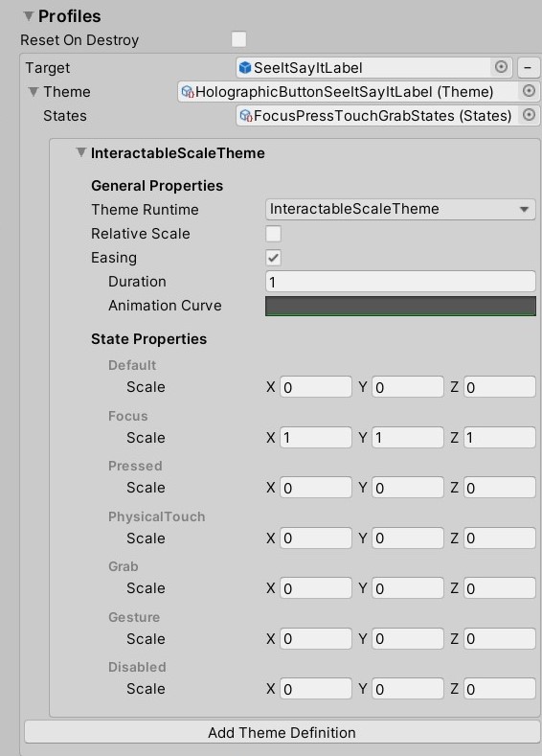542x756 pixels.
Task: Click Pressed Scale Z field
Action: click(500, 488)
